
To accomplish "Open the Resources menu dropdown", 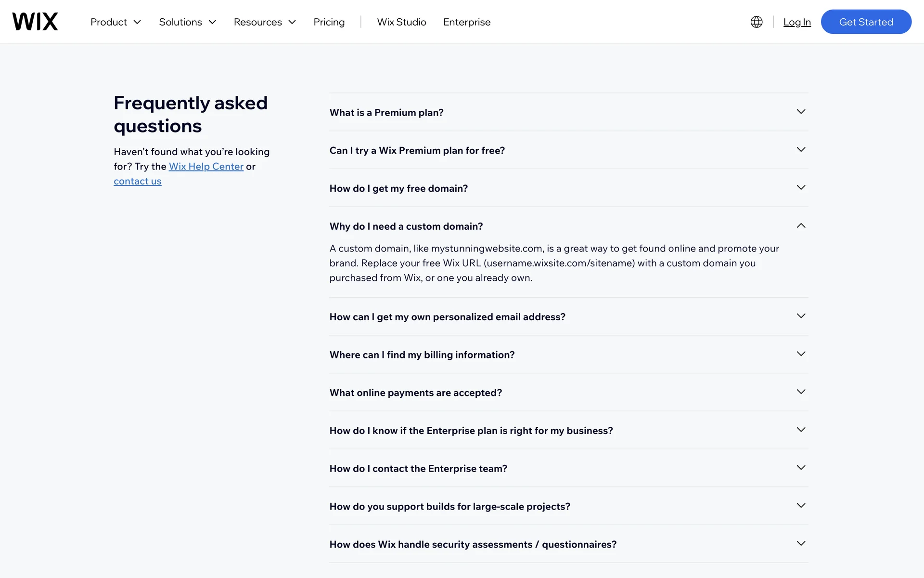I will [x=264, y=22].
